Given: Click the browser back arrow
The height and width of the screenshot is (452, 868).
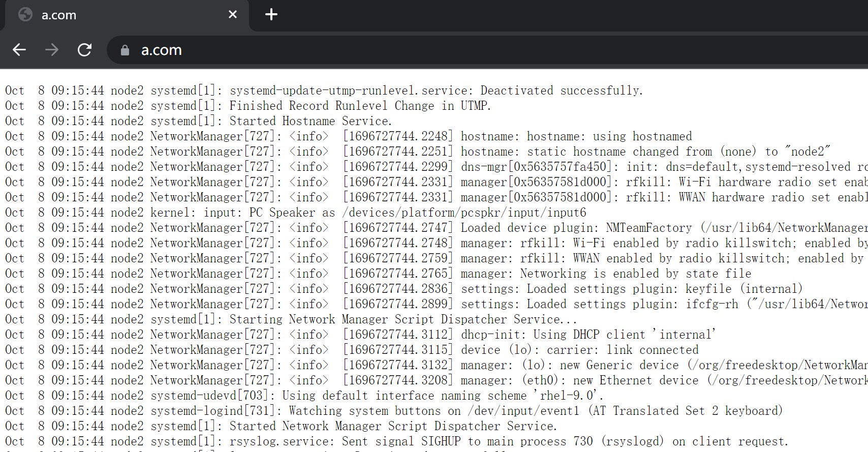Looking at the screenshot, I should click(19, 50).
